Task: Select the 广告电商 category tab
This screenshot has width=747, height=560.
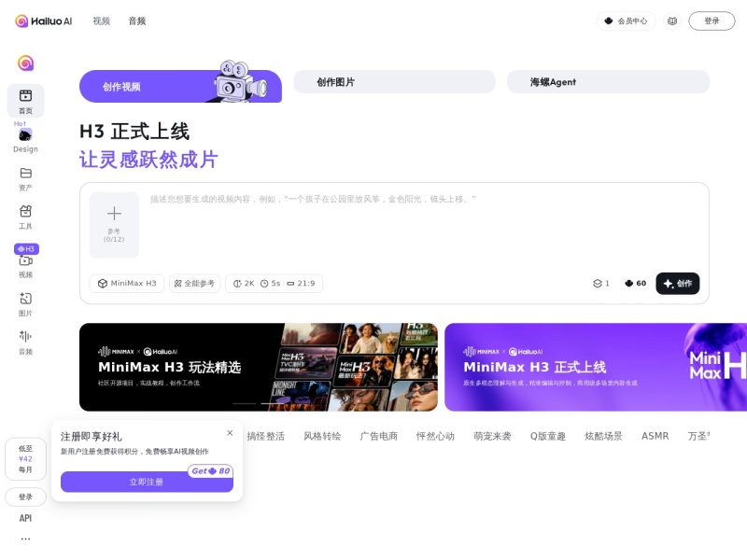Action: point(379,436)
